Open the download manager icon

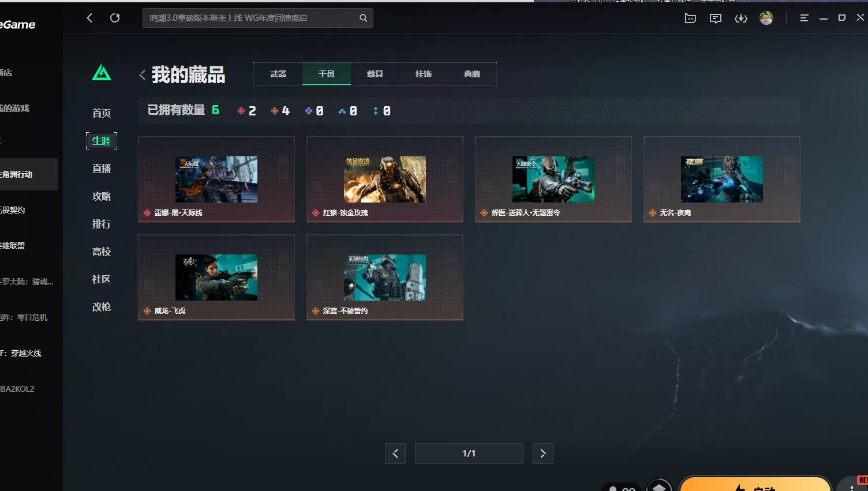click(x=741, y=18)
